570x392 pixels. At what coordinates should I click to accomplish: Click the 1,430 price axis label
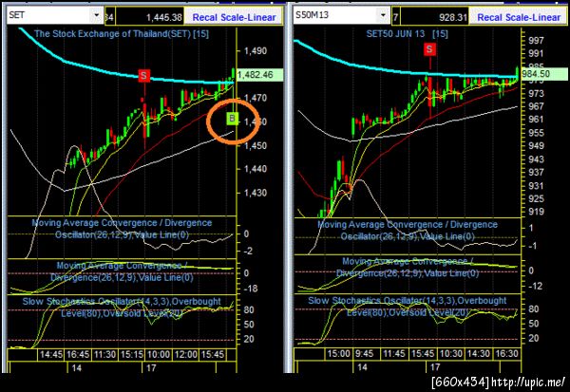(x=255, y=193)
